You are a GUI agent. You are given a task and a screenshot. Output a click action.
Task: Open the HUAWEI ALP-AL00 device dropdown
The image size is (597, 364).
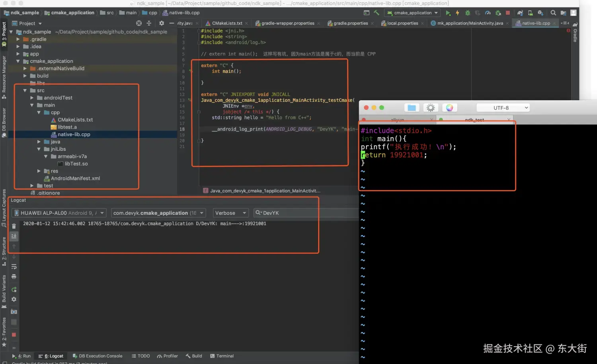coord(59,213)
